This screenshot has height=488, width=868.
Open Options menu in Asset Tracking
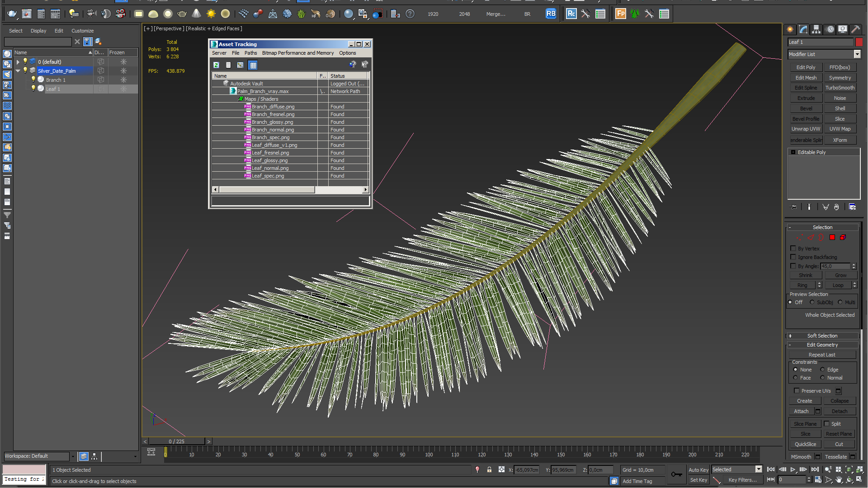[348, 53]
